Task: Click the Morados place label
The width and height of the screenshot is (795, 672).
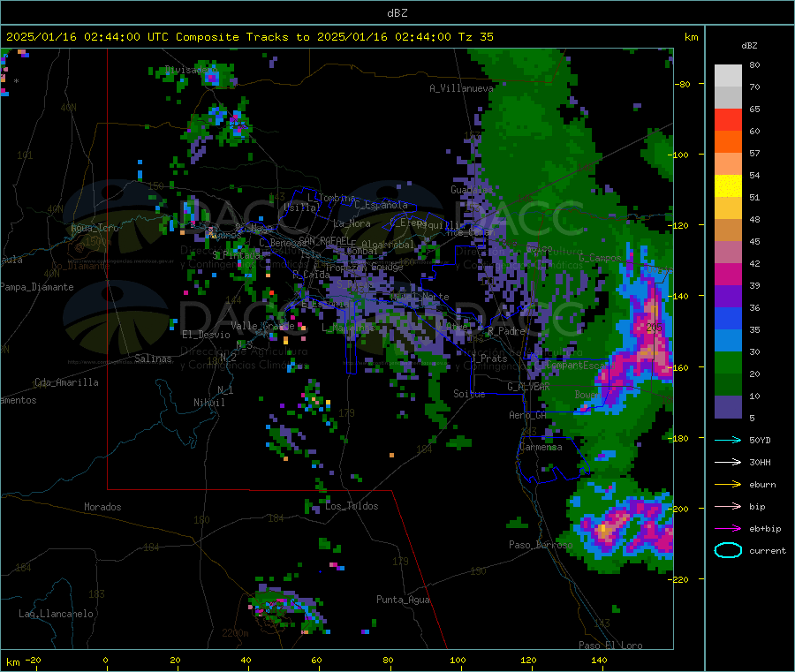Action: 102,507
